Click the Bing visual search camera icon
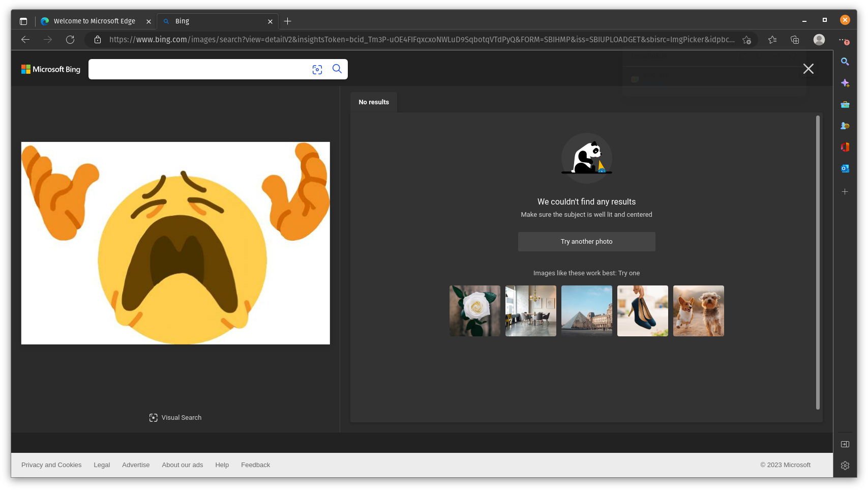Viewport: 868px width, 490px height. 317,70
